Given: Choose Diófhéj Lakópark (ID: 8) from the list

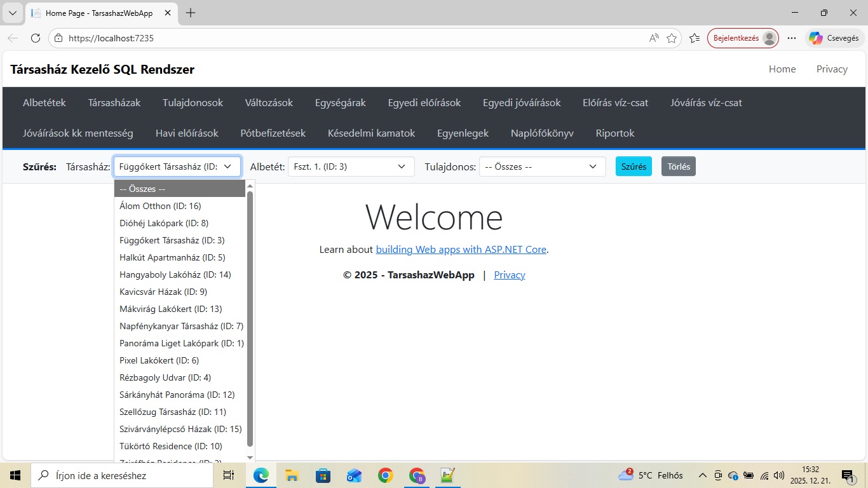Looking at the screenshot, I should coord(164,223).
